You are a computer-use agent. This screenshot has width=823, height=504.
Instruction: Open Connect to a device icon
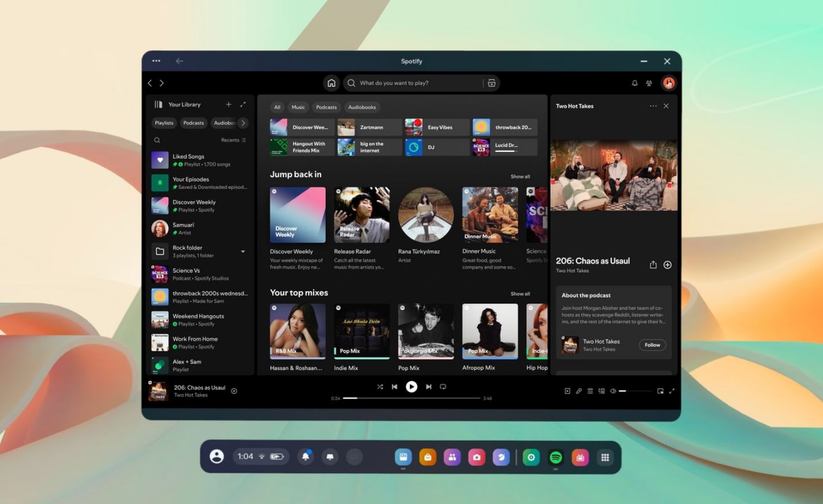click(602, 391)
